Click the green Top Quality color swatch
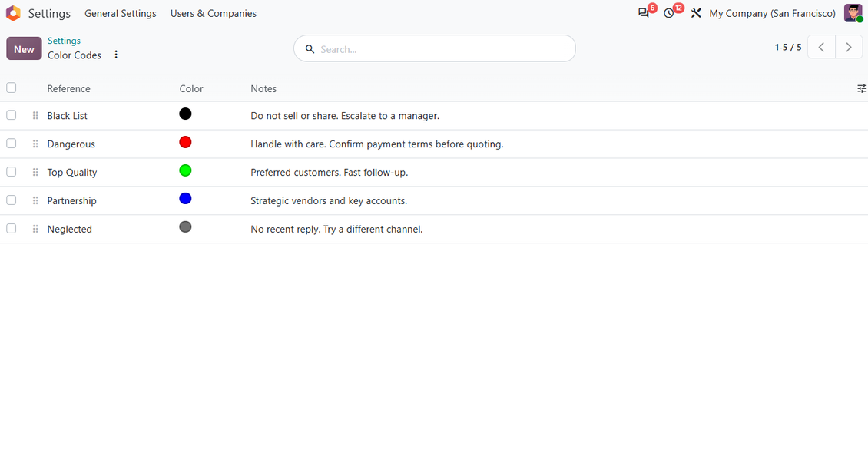Image resolution: width=868 pixels, height=456 pixels. tap(185, 170)
